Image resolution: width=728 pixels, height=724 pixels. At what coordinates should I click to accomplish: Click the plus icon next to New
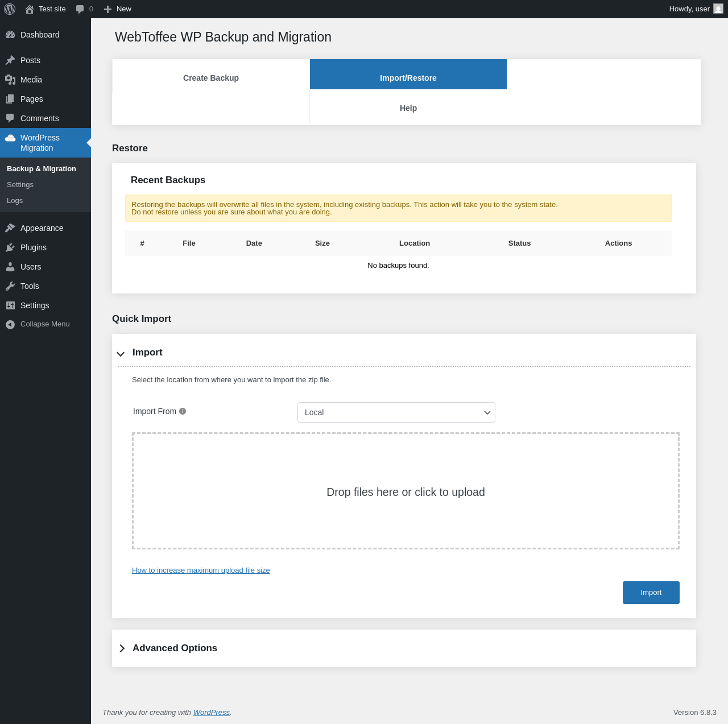(x=107, y=9)
